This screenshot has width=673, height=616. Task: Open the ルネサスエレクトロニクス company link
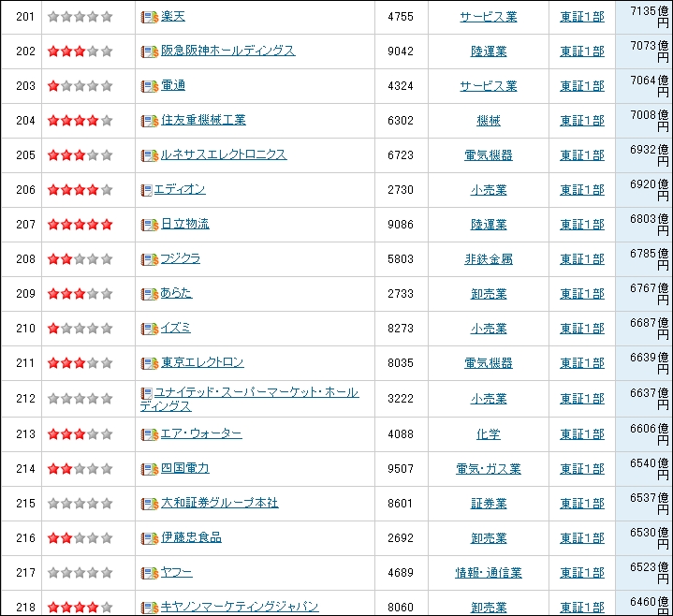pos(224,155)
